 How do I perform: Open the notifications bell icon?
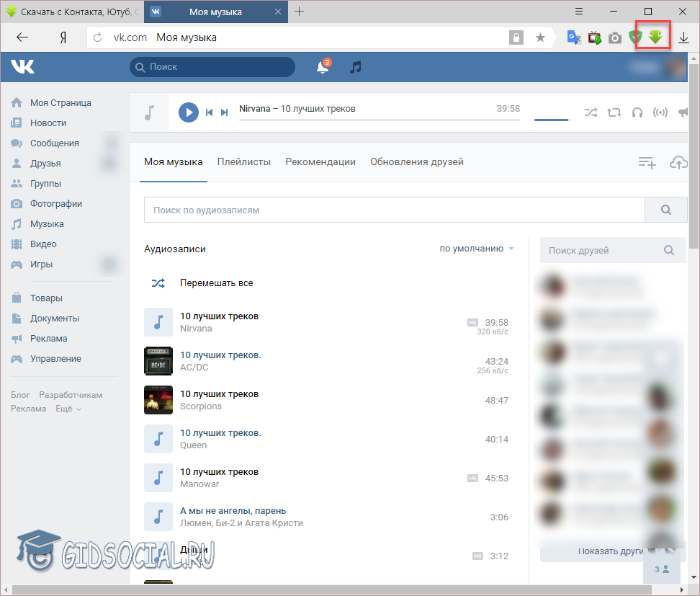click(x=323, y=67)
